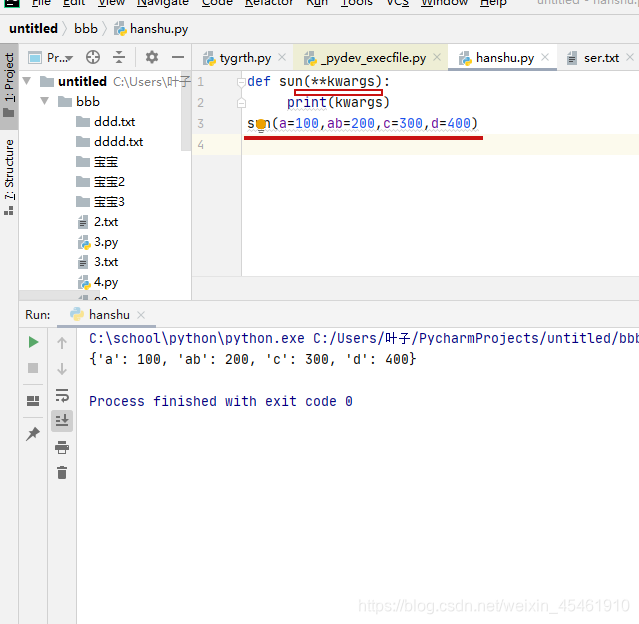Viewport: 639px width, 624px height.
Task: Click untitled in the breadcrumb bar
Action: [33, 29]
